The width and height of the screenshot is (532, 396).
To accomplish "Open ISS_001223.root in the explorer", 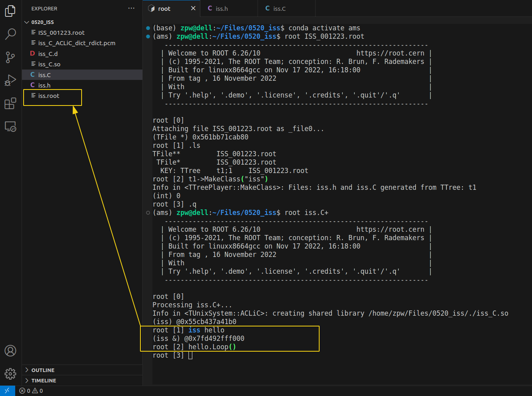I will click(x=82, y=32).
